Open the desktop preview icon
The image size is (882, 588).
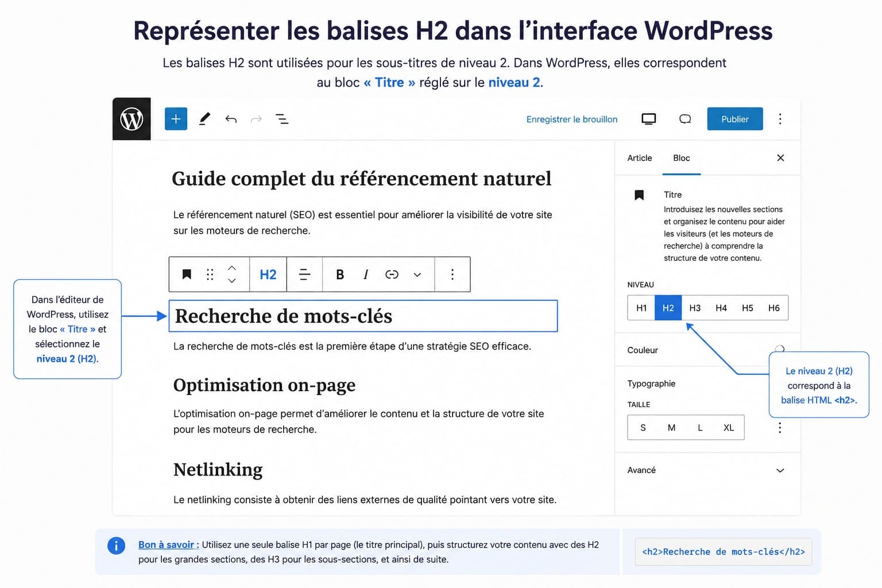648,119
